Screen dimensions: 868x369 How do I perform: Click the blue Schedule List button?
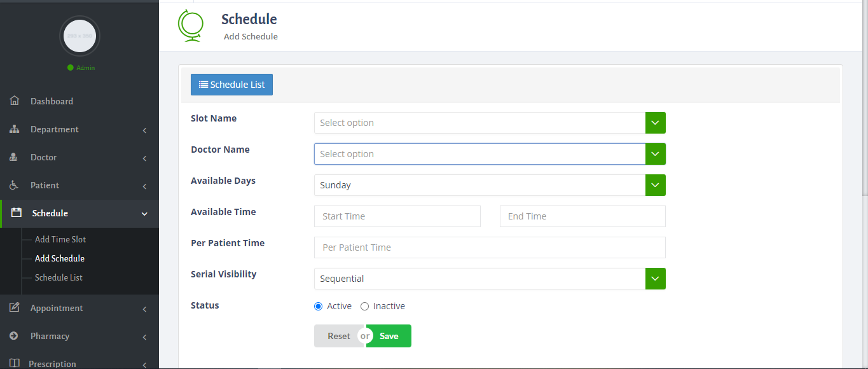(x=231, y=85)
